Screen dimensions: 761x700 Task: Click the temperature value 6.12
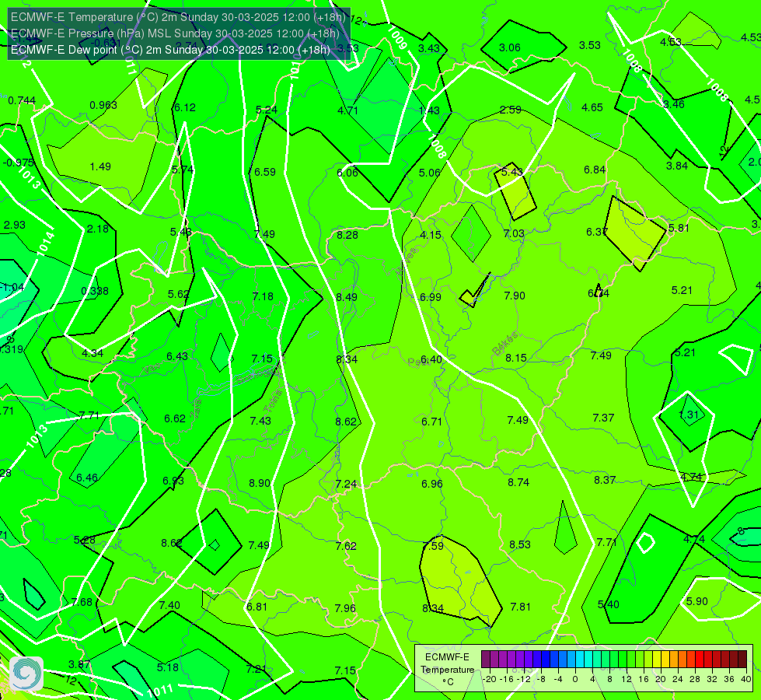pos(185,107)
